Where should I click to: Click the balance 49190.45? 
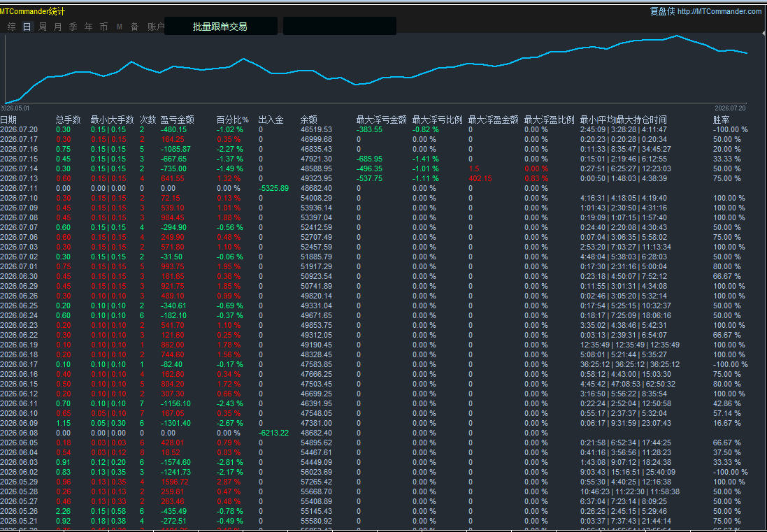pyautogui.click(x=316, y=345)
